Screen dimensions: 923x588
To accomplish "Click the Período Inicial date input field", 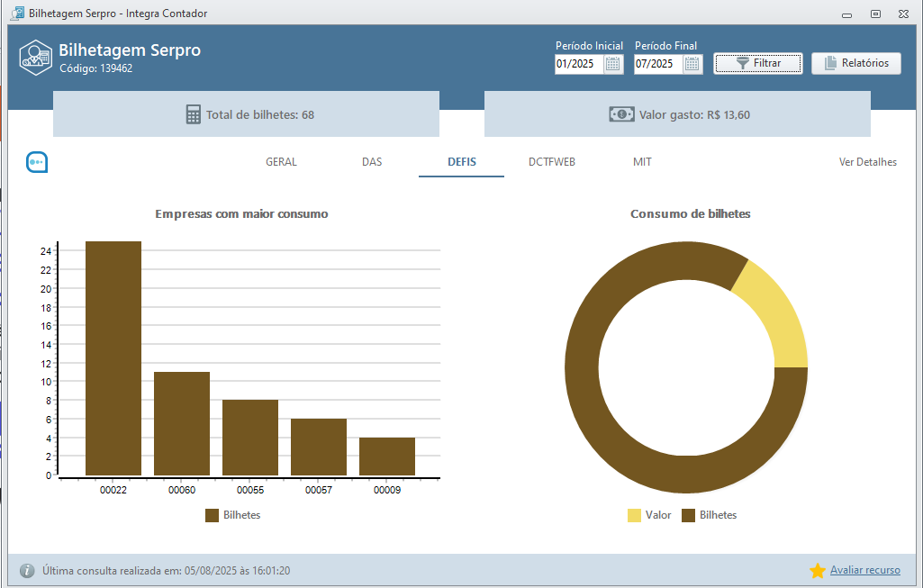I will pos(578,64).
